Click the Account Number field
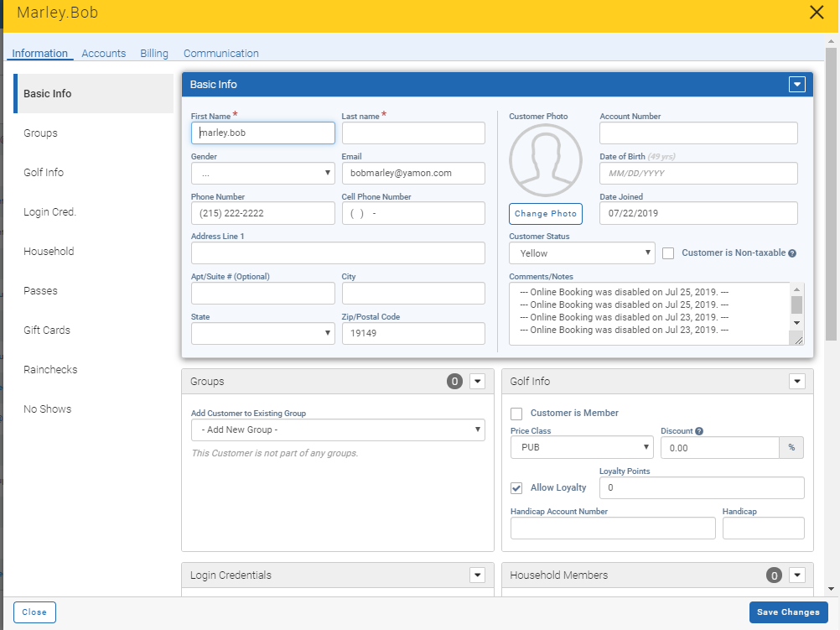 pyautogui.click(x=698, y=133)
